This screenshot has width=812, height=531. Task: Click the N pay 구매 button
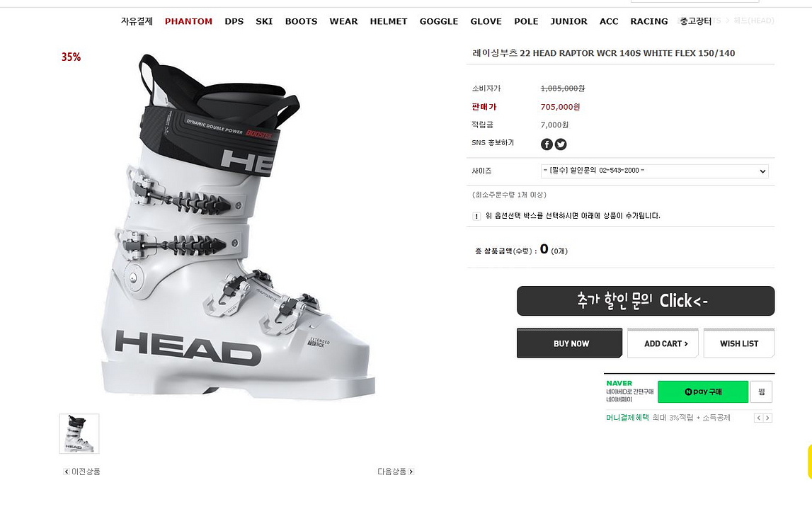coord(703,392)
